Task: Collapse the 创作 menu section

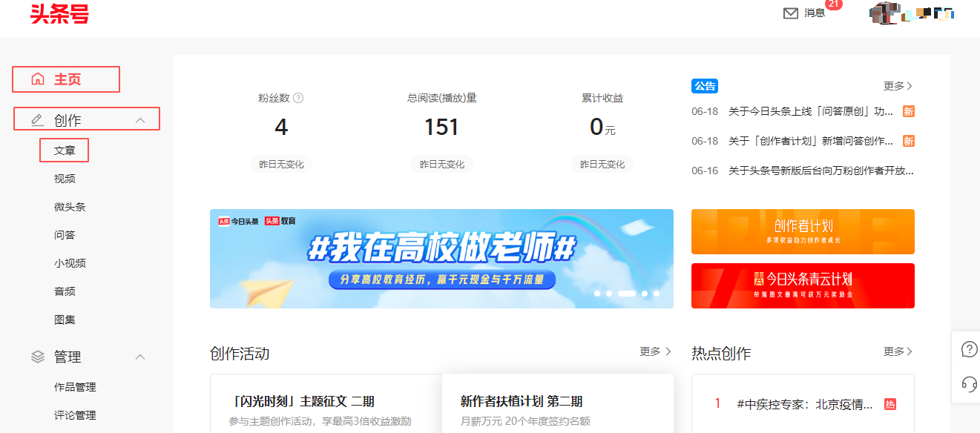Action: tap(140, 120)
